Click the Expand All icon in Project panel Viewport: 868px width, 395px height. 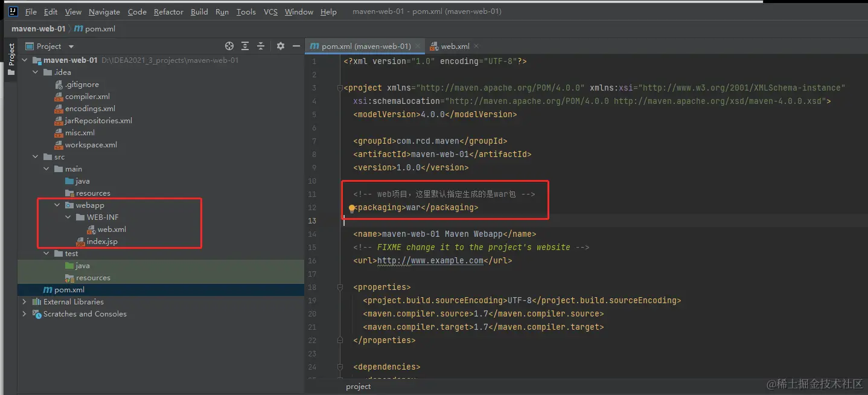(x=245, y=46)
